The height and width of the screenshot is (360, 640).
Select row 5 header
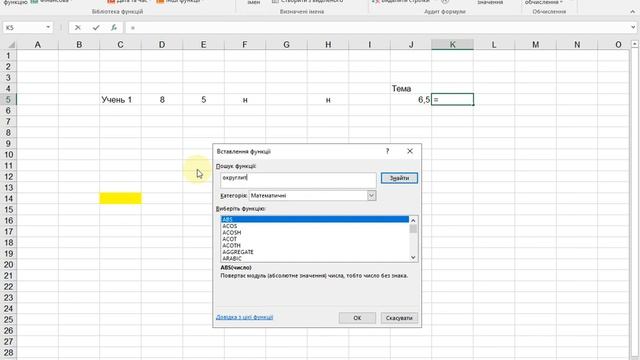[x=8, y=100]
